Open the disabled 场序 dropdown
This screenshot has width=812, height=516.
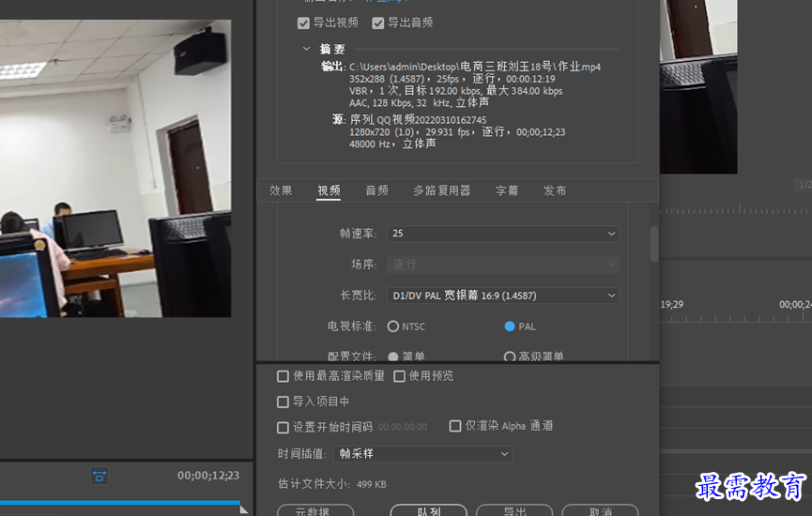tap(503, 265)
